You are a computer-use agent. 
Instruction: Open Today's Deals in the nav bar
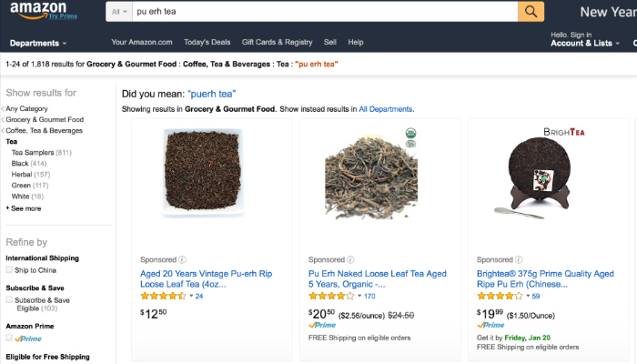(207, 43)
